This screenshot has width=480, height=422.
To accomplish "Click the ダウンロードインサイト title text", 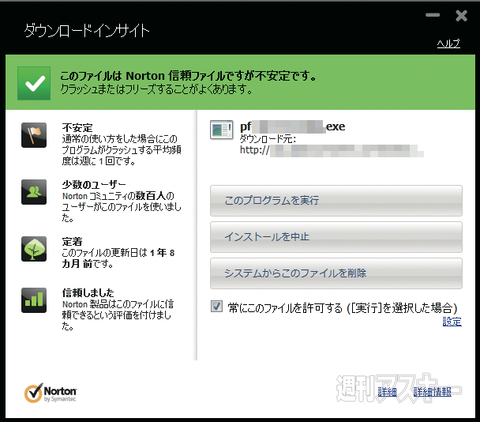I will tap(87, 31).
